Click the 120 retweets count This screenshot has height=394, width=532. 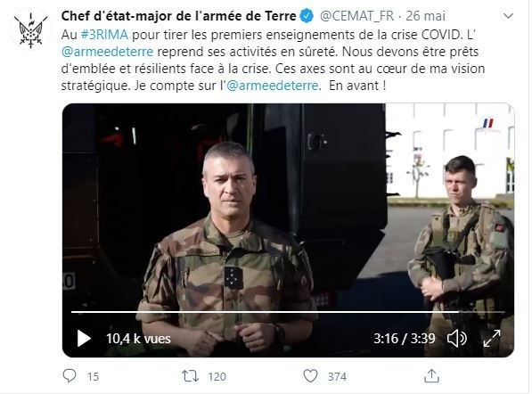[217, 376]
